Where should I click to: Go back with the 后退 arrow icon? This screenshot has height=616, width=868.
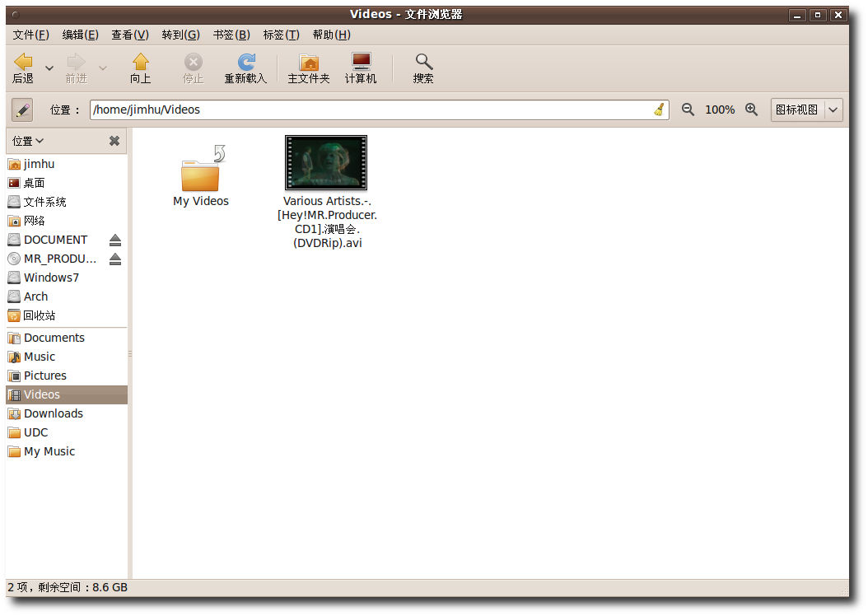23,62
